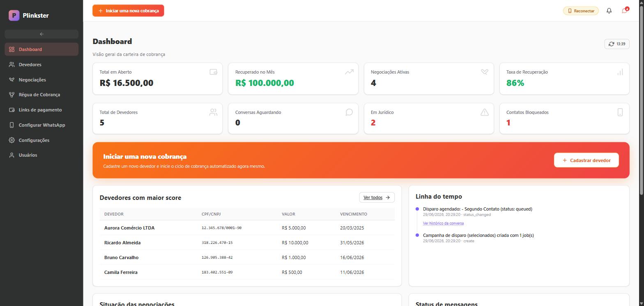
Task: Open Configurar WhatsApp section
Action: (x=41, y=125)
